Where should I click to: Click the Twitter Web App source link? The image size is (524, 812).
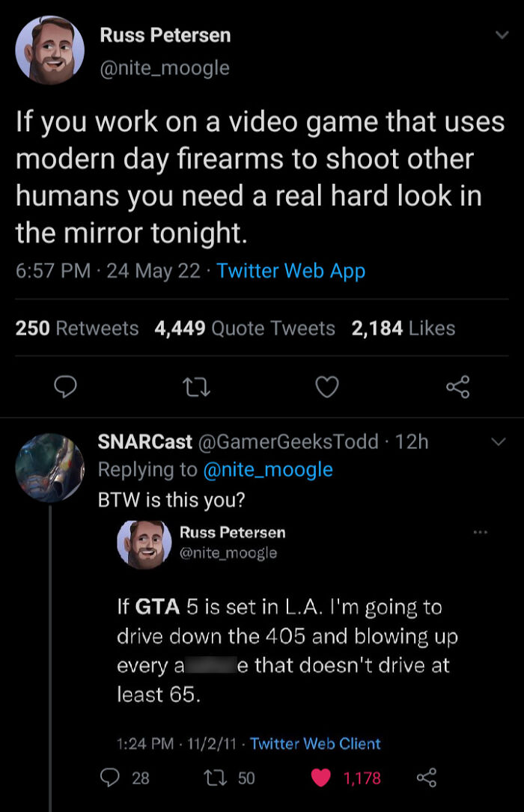pos(290,270)
